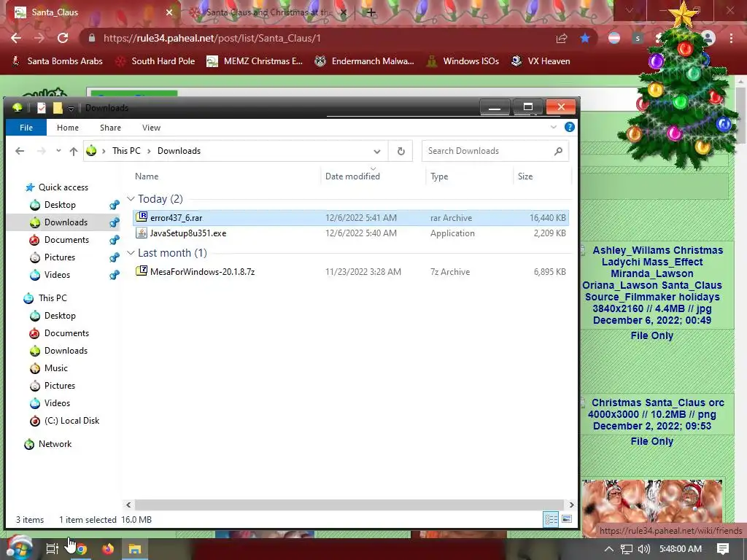Image resolution: width=747 pixels, height=560 pixels.
Task: Open MEMZ Christmas bookmark
Action: click(255, 61)
